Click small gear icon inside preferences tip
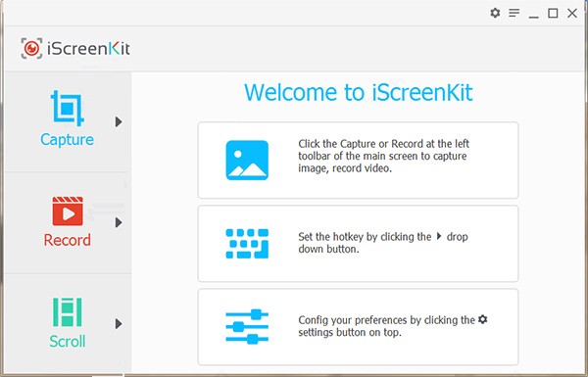Screen dimensions: 588x377 [x=483, y=319]
